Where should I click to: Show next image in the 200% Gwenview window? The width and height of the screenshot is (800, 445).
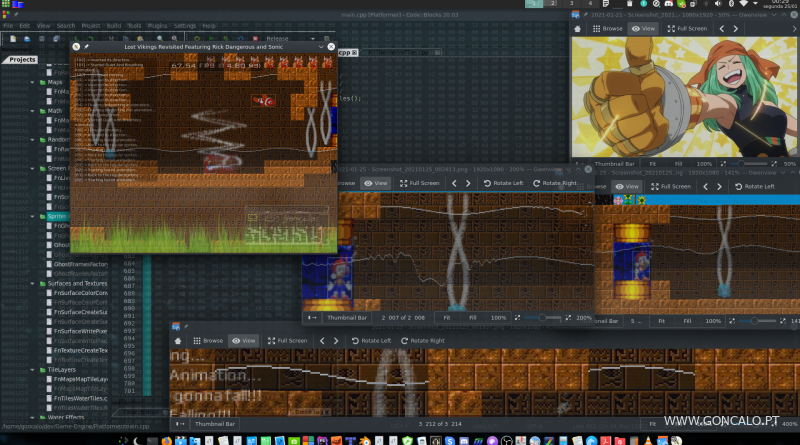[x=468, y=183]
